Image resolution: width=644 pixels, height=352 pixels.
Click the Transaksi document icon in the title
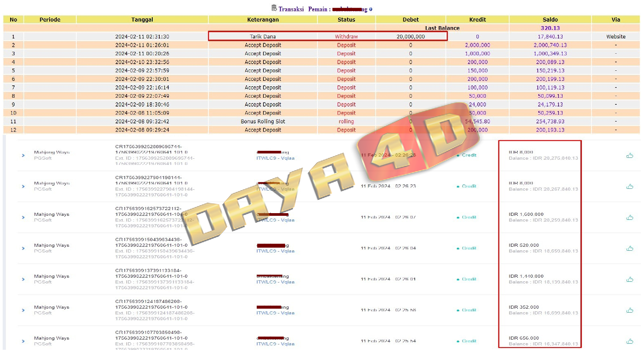(x=274, y=8)
